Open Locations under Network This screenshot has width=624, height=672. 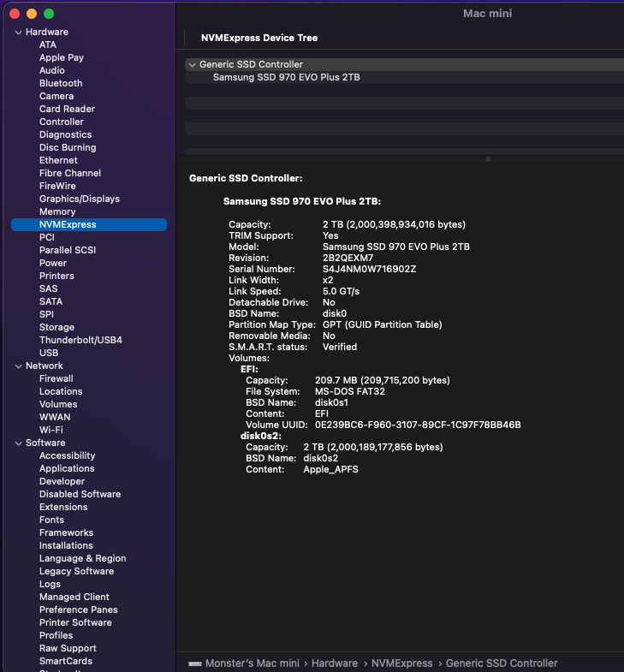[x=61, y=392]
